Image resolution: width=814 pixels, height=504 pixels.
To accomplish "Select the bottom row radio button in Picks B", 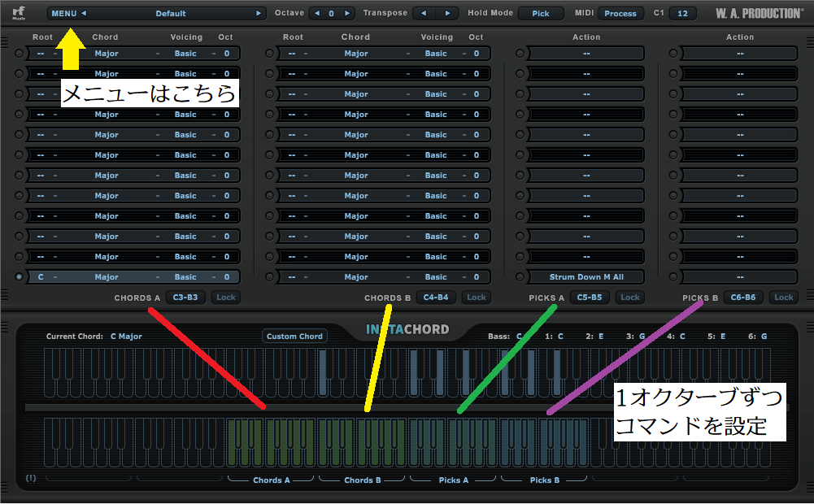I will coord(673,277).
